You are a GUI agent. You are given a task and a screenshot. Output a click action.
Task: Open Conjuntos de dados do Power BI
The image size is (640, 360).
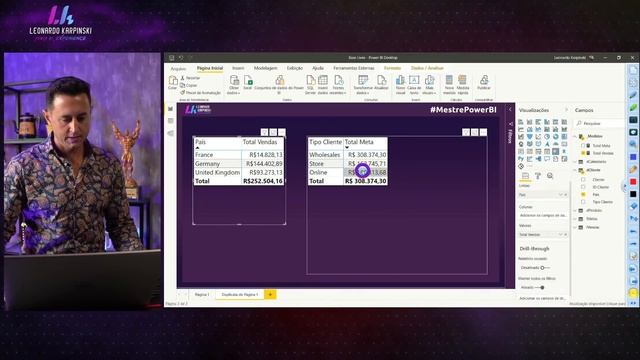pyautogui.click(x=279, y=85)
